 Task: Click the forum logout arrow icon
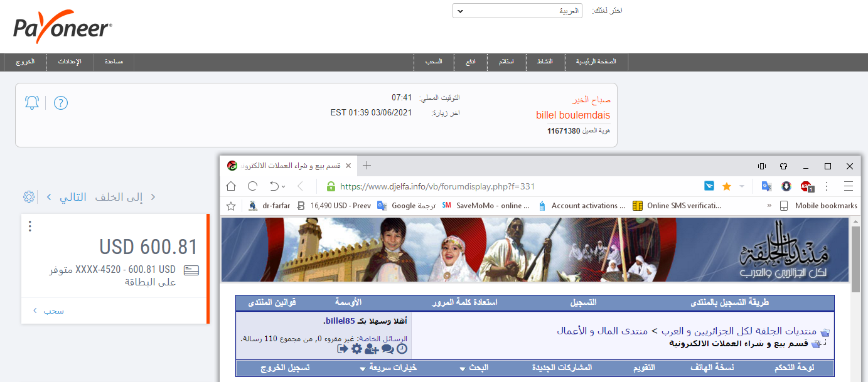click(x=343, y=349)
